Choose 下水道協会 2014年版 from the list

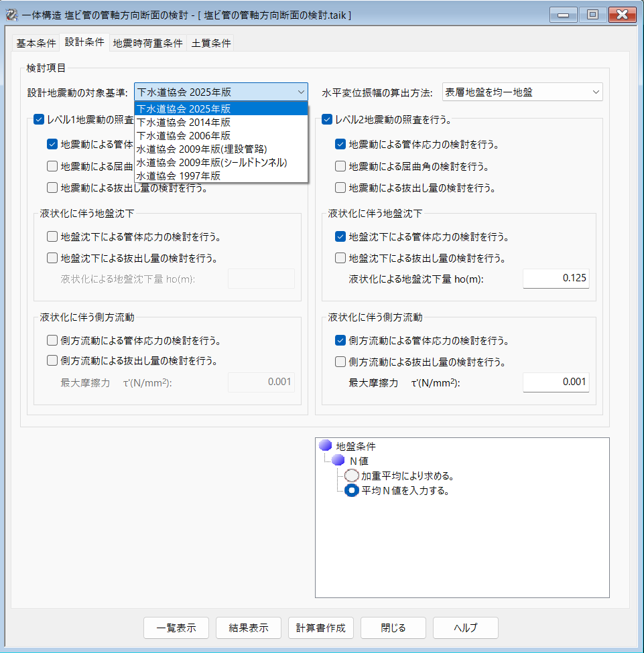(184, 122)
